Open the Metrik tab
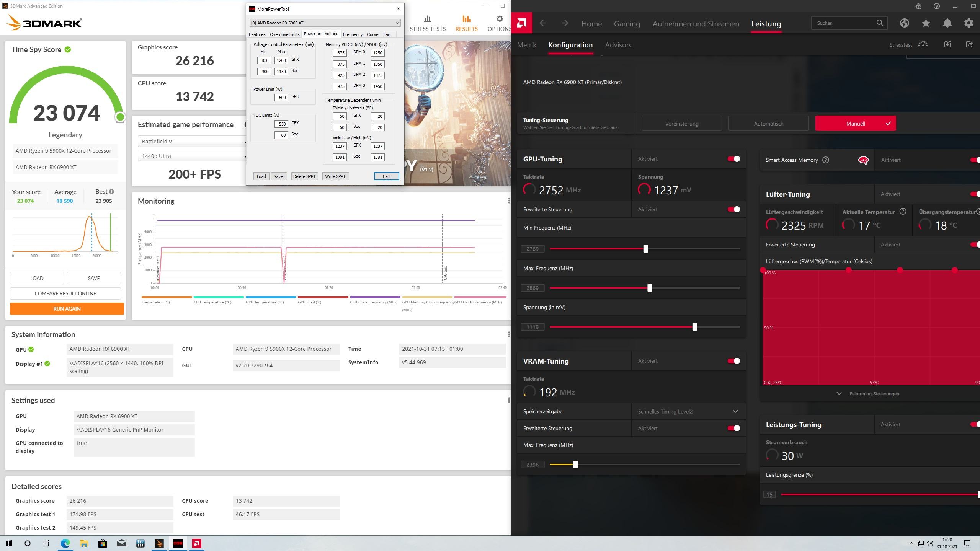 (526, 45)
